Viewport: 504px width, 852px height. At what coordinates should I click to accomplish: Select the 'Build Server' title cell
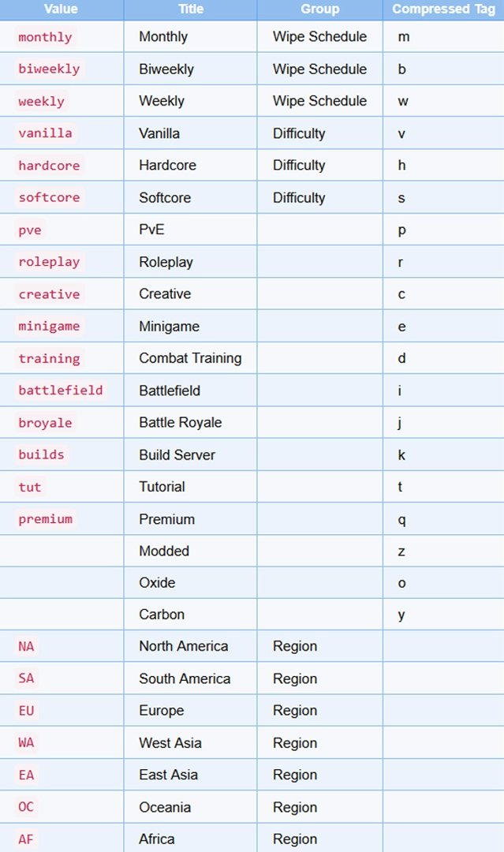tap(177, 455)
